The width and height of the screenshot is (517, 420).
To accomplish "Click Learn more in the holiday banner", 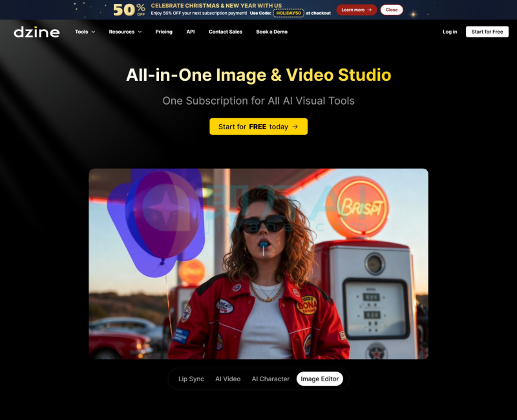I will click(x=356, y=10).
